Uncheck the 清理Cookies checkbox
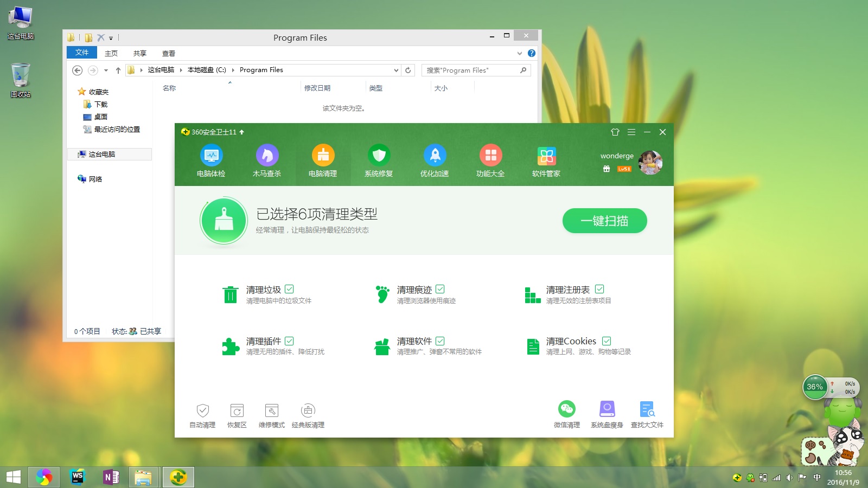 pyautogui.click(x=607, y=341)
